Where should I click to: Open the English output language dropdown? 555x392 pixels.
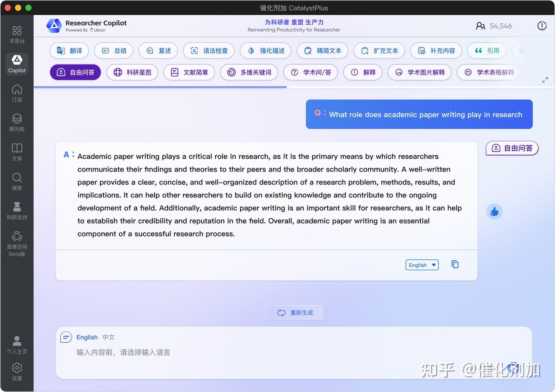pyautogui.click(x=421, y=265)
